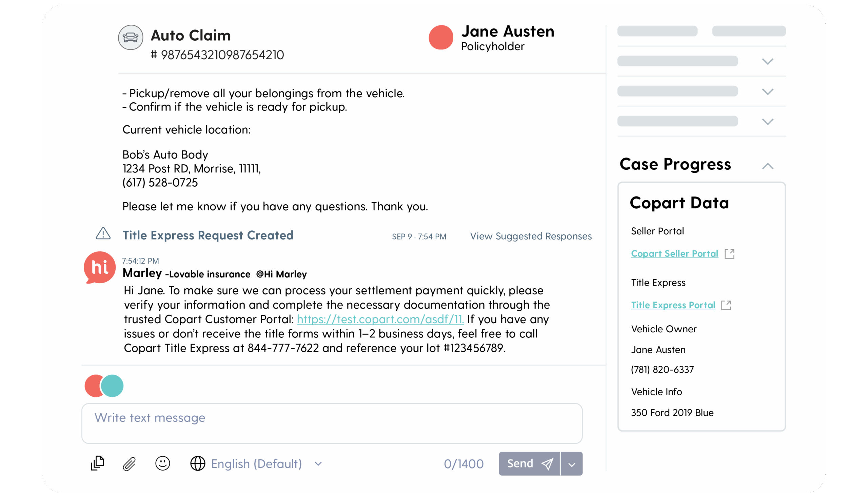Viewport: 868px width, 498px height.
Task: Click the globe language icon
Action: (198, 463)
